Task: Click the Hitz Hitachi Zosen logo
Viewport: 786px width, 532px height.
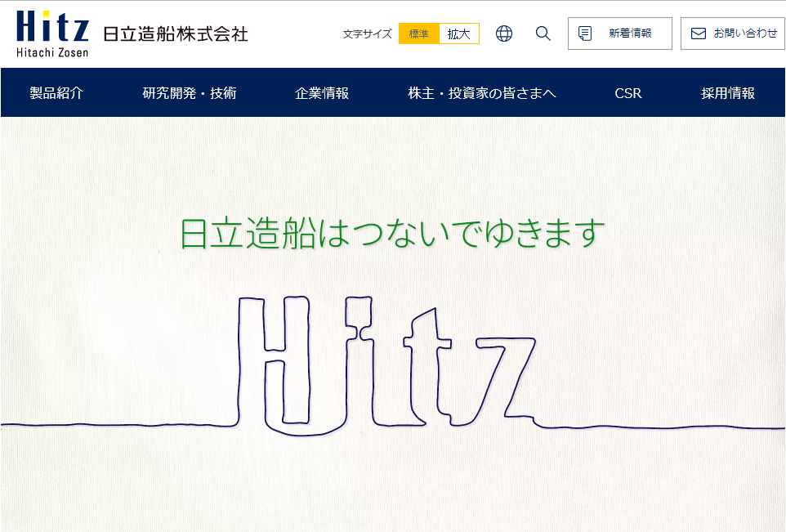Action: click(x=52, y=34)
